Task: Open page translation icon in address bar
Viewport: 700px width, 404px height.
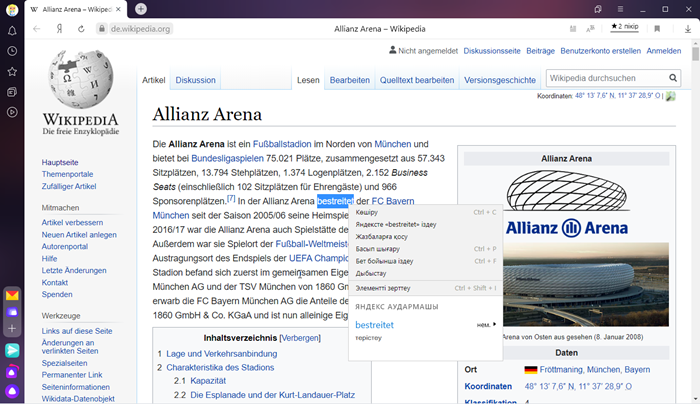Action: (590, 29)
